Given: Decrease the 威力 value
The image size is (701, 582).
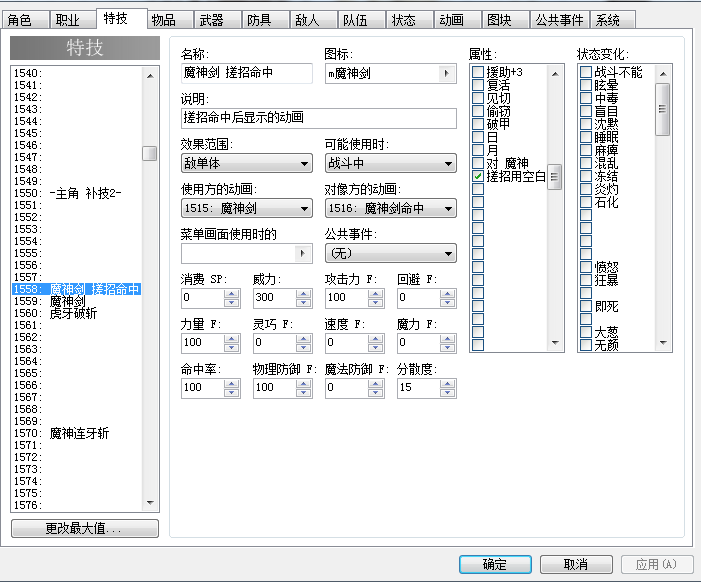Looking at the screenshot, I should click(x=304, y=303).
